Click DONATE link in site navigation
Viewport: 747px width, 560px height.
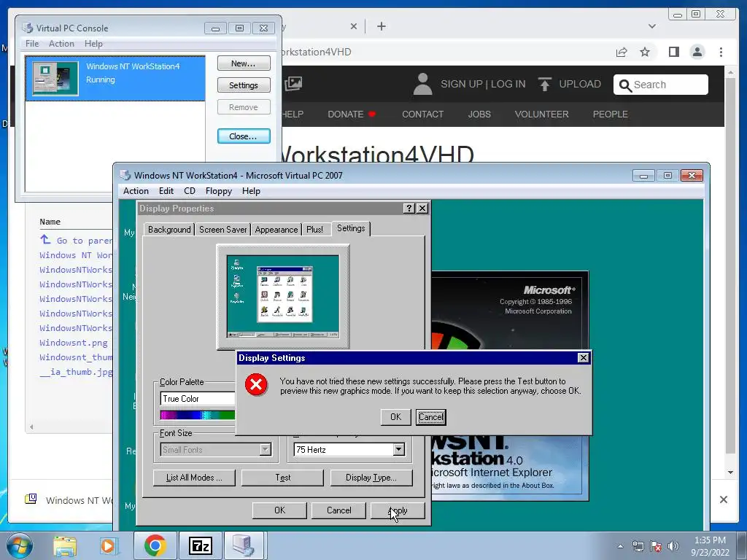point(352,114)
